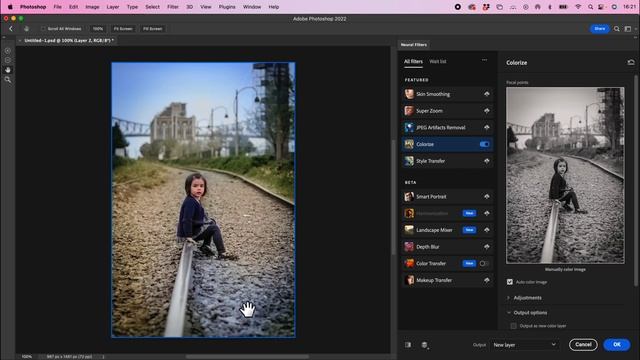Download the Landscape Mixer filter

tap(487, 230)
